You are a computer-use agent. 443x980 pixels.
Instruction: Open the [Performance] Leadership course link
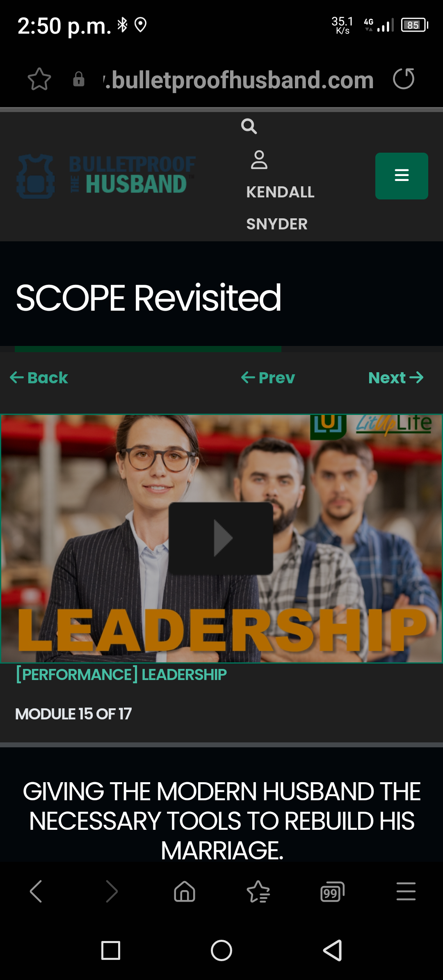(x=121, y=675)
